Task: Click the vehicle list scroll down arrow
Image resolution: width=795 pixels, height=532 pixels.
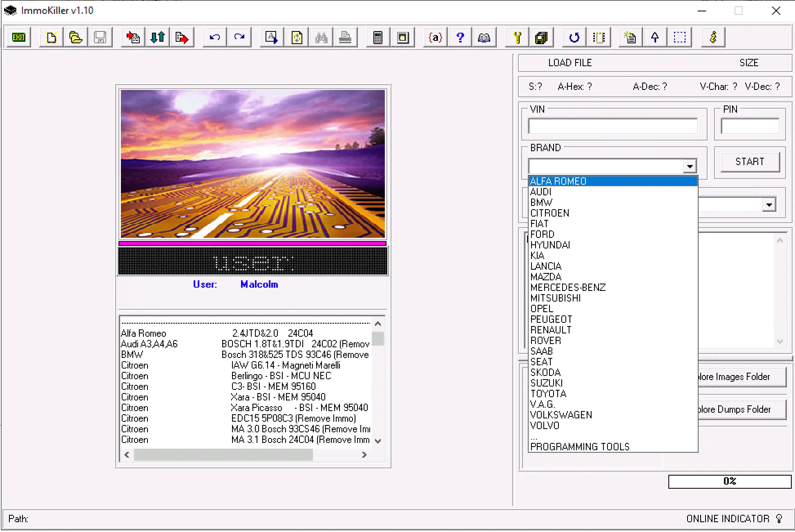Action: [x=378, y=441]
